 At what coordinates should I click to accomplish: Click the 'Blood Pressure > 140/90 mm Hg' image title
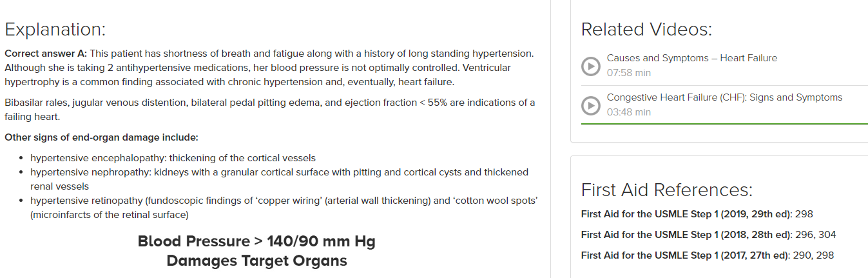[x=256, y=241]
